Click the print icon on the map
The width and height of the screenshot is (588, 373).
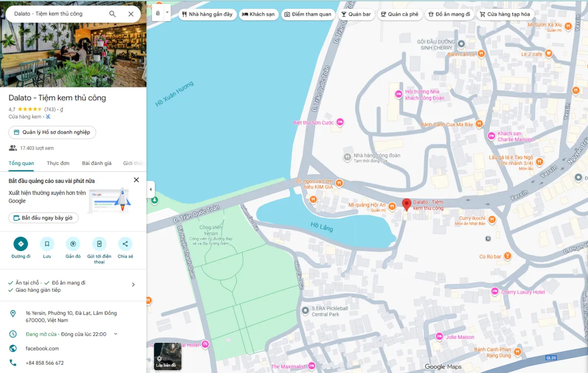pos(158,13)
